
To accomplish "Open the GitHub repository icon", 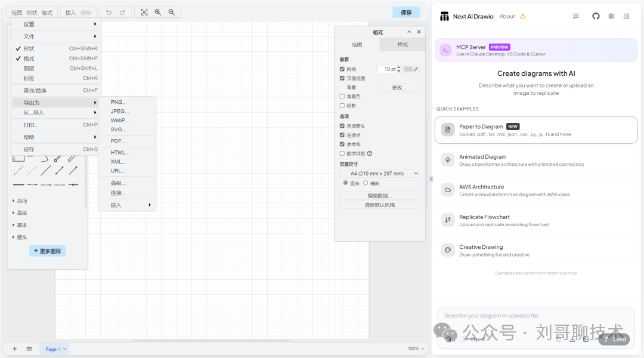I will (x=596, y=16).
